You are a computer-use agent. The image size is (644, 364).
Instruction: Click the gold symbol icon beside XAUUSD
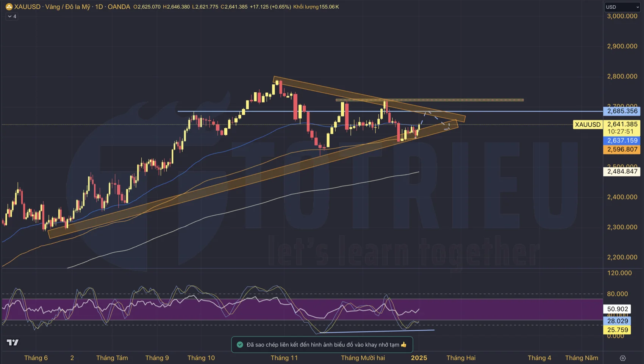tap(9, 7)
